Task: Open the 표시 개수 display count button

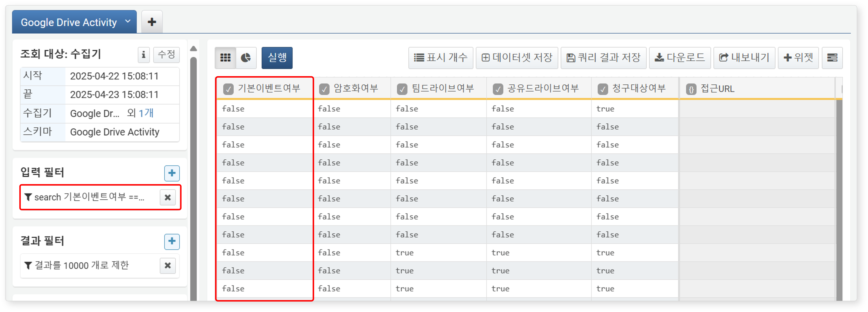Action: [441, 58]
